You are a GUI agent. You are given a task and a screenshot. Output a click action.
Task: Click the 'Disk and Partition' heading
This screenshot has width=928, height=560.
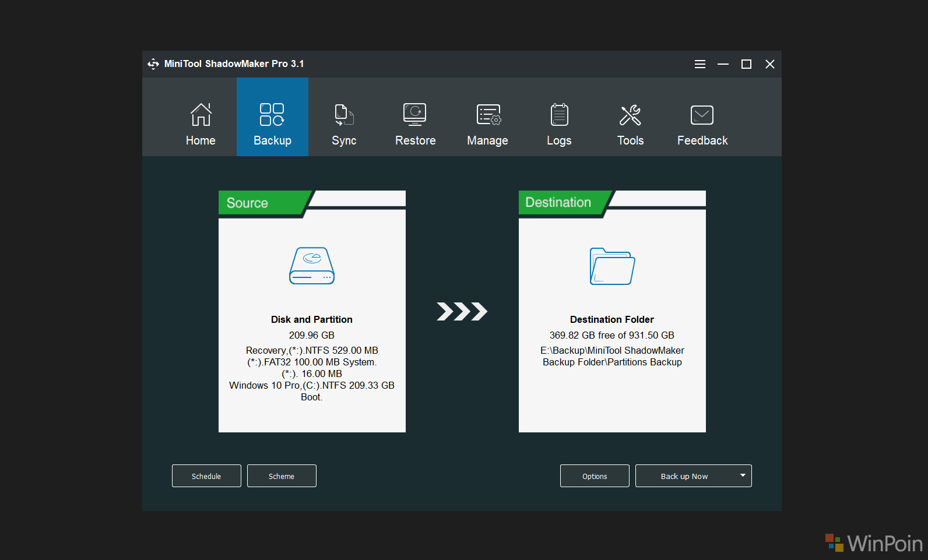click(312, 319)
